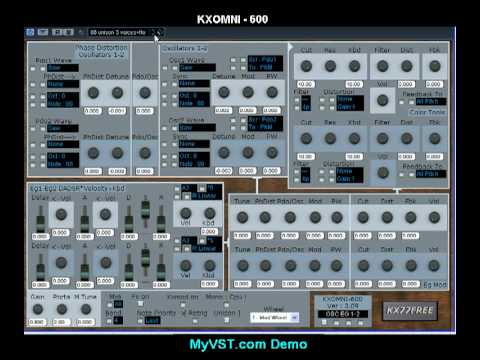Click the 'Src: Pdo2 To: PWM' display
480x360 pixels.
click(265, 123)
